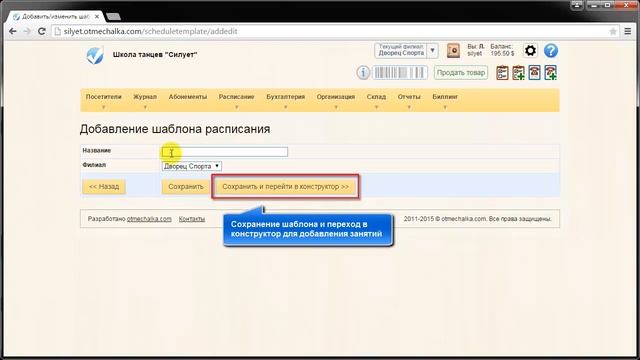Expand the Текущий филиал dropdown arrow
Screen dimensions: 640x360
[x=433, y=51]
